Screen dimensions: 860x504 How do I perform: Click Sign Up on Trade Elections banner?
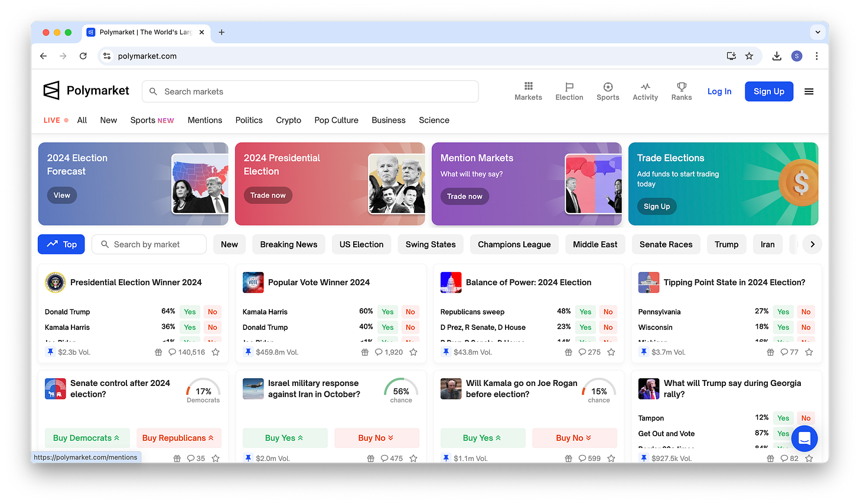point(657,207)
